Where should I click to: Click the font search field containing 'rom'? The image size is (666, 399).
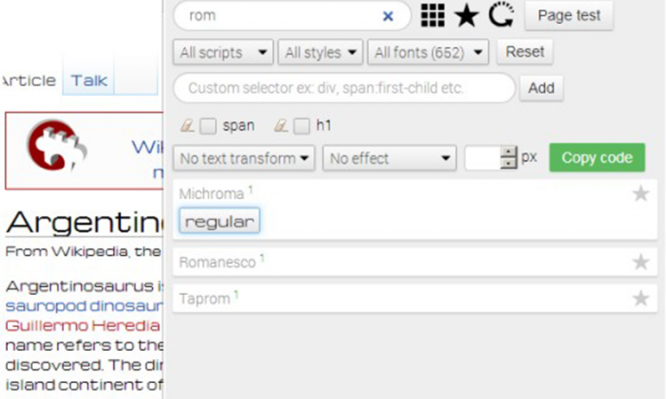[292, 16]
